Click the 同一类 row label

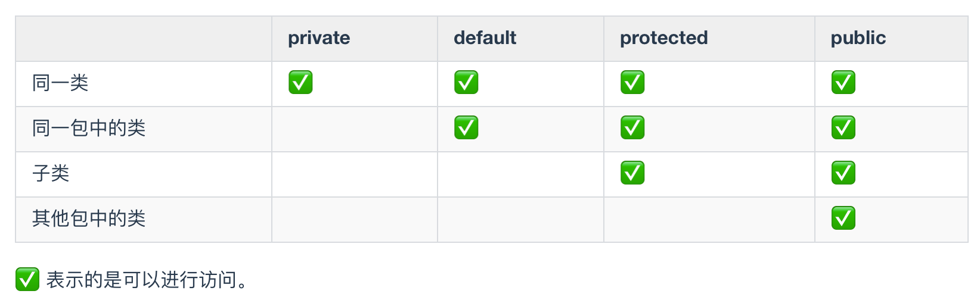coord(60,83)
